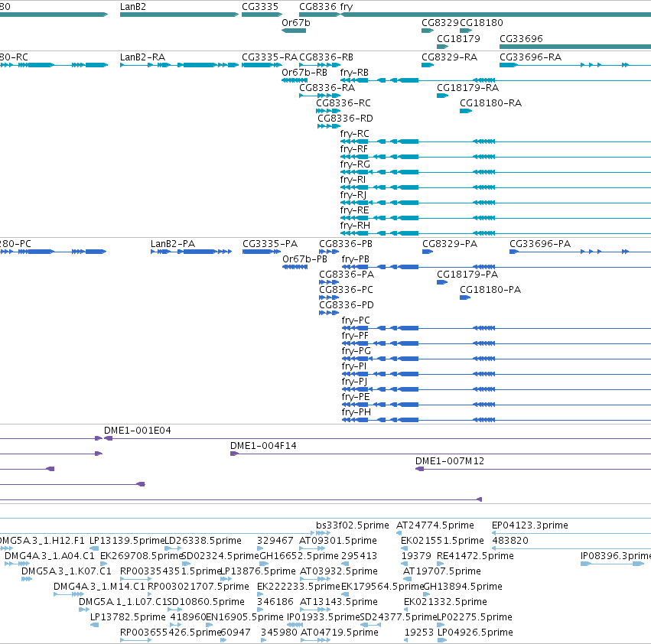Click the AT19707.5prime EST label
The height and width of the screenshot is (644, 651).
coord(441,571)
